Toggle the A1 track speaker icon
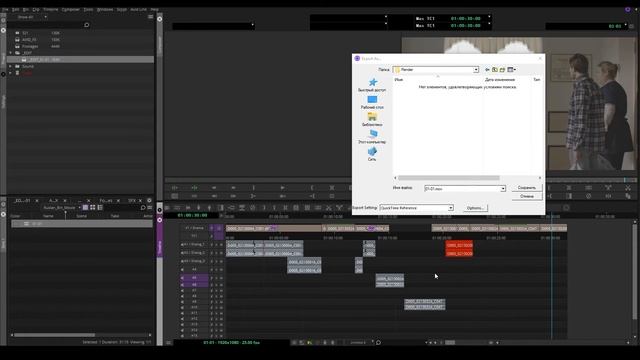640x360 pixels. (182, 245)
